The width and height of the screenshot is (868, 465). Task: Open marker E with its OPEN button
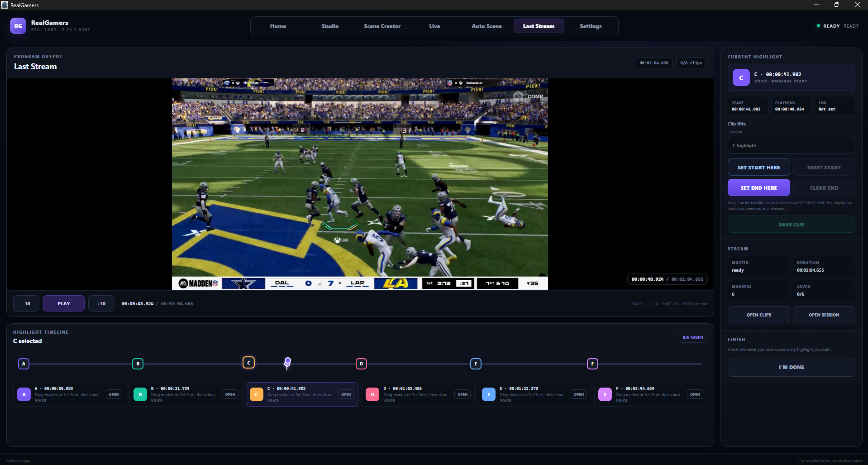coord(579,394)
